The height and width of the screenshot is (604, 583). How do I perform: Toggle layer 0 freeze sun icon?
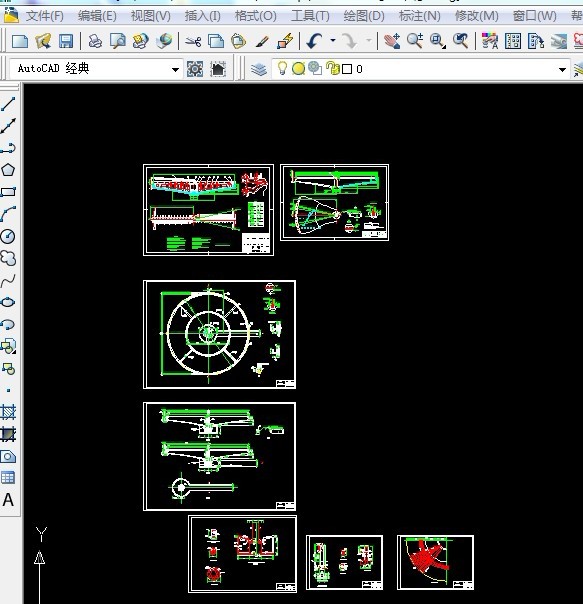coord(298,69)
